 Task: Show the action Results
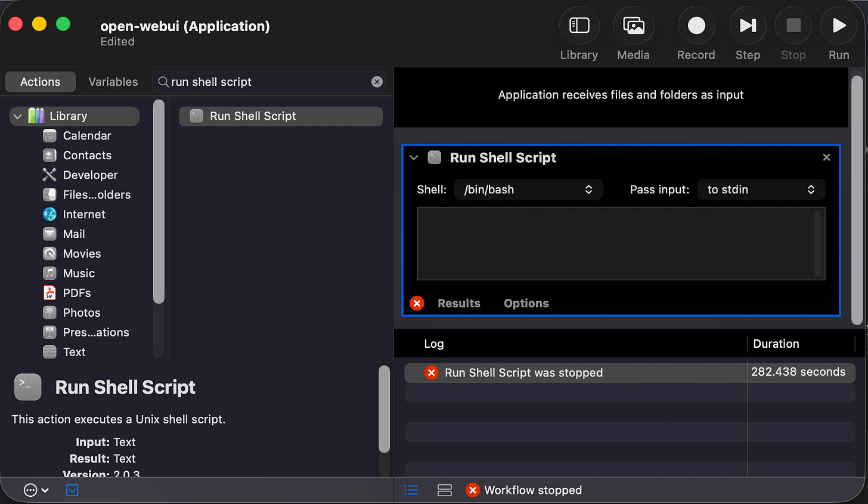(458, 304)
